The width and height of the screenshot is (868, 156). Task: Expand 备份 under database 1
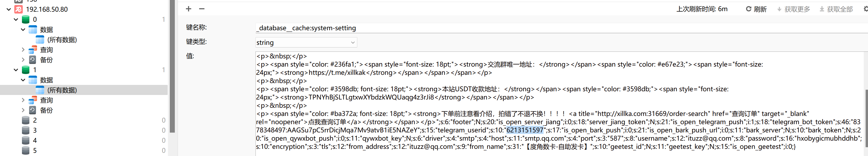[x=23, y=110]
